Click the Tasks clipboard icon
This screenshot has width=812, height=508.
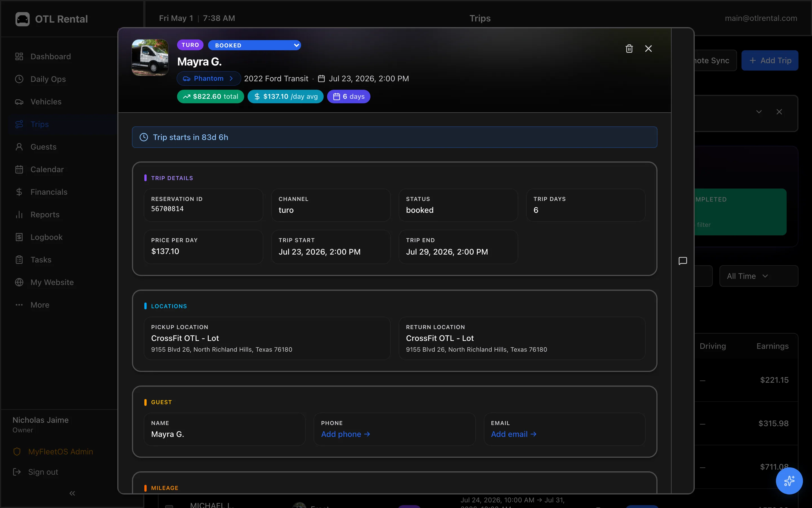click(19, 260)
